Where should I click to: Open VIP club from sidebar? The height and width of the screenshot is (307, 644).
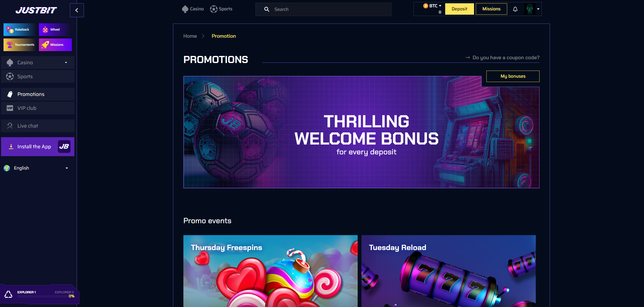click(x=38, y=108)
